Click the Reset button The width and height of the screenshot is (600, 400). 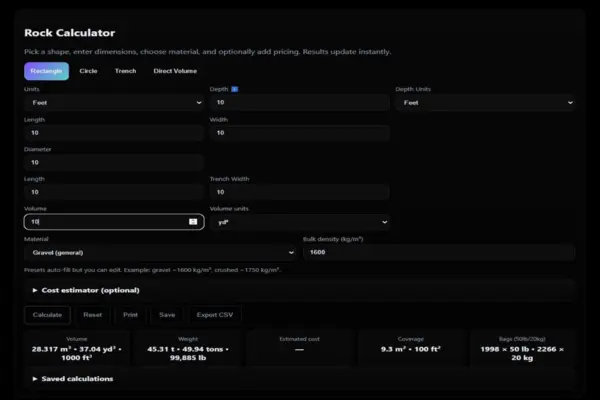pos(92,315)
